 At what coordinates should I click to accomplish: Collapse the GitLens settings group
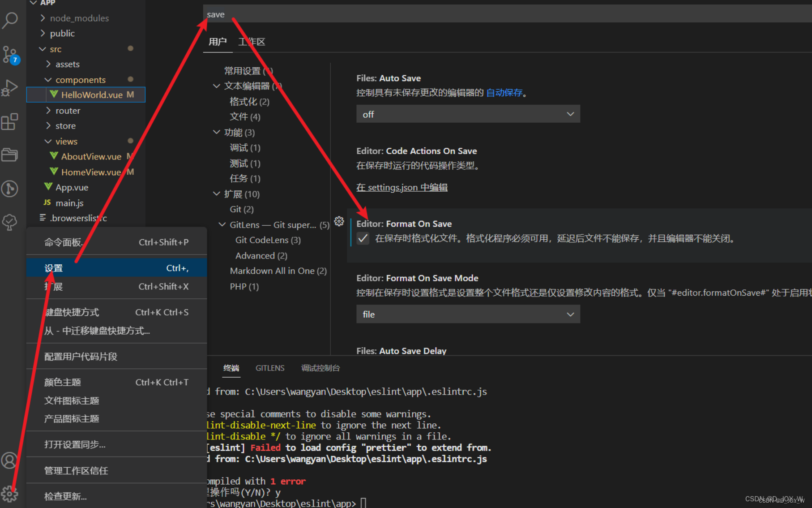coord(222,224)
